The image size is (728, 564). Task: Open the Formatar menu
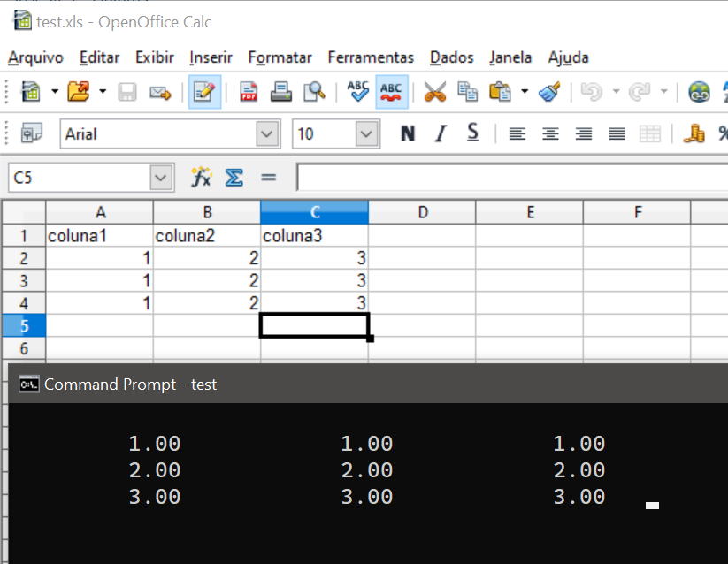pyautogui.click(x=280, y=57)
